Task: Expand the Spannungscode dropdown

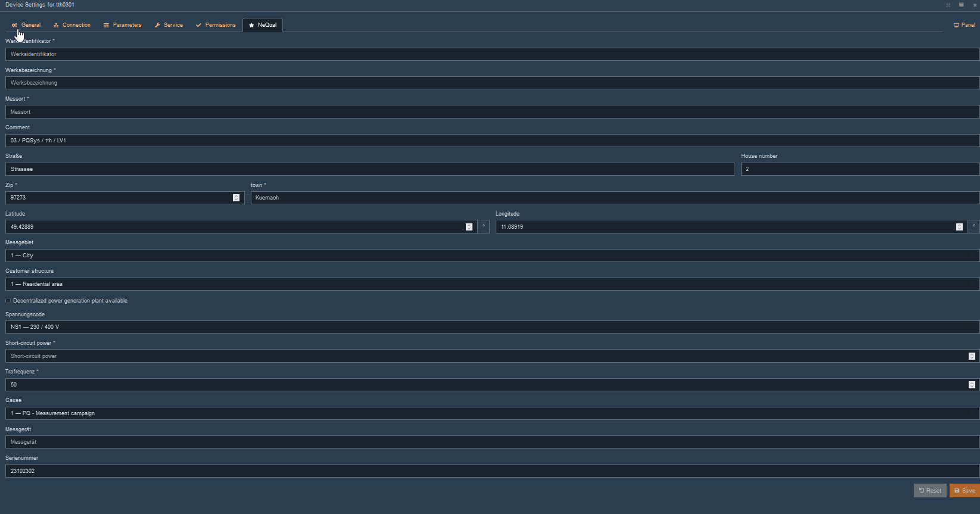Action: [x=491, y=327]
